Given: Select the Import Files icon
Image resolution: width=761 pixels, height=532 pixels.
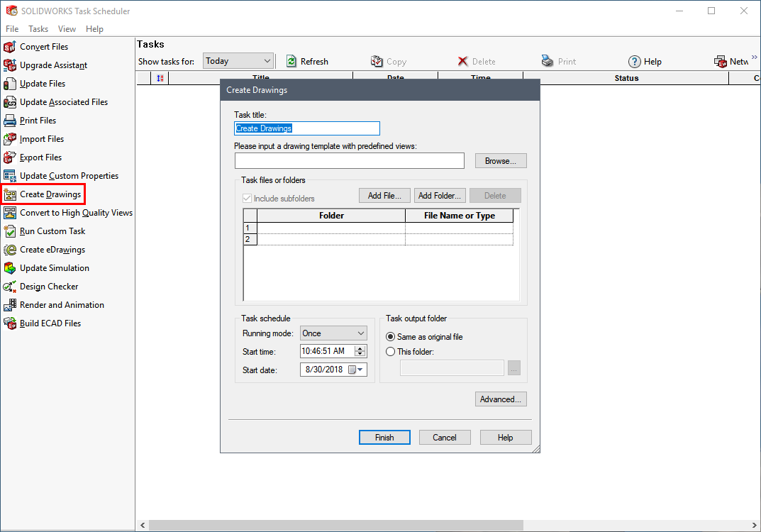Looking at the screenshot, I should (x=10, y=139).
